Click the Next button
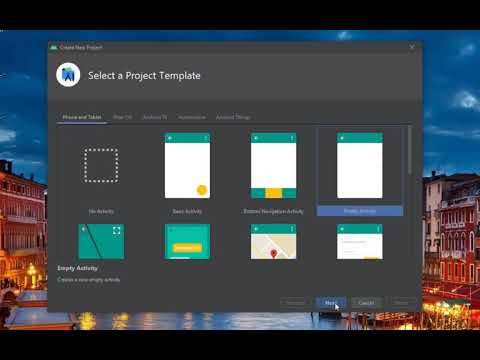 331,303
